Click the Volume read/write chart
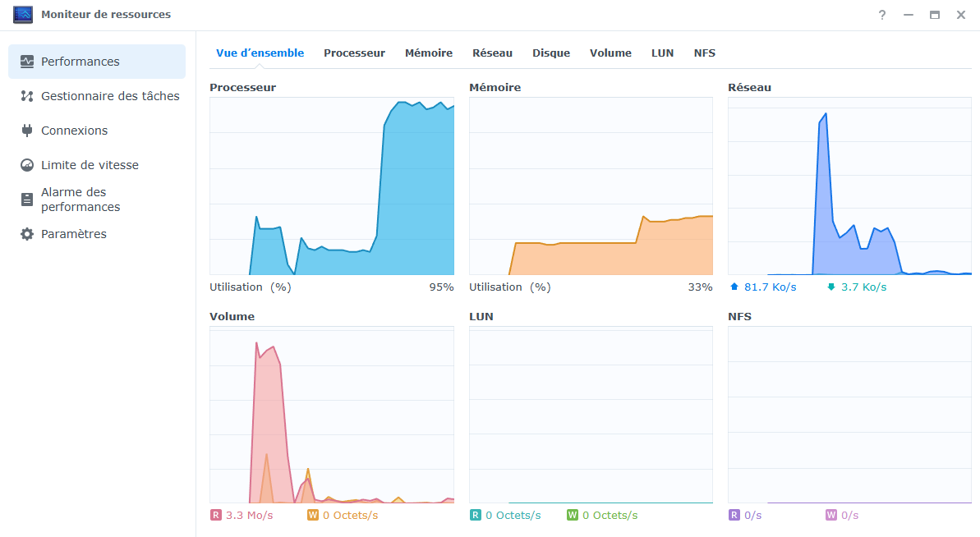Viewport: 980px width, 537px height. (x=331, y=415)
